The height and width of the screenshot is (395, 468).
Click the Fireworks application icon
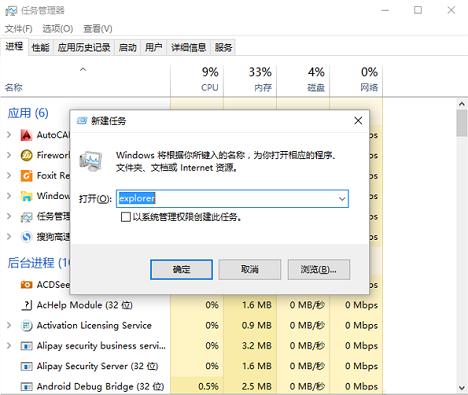point(26,155)
